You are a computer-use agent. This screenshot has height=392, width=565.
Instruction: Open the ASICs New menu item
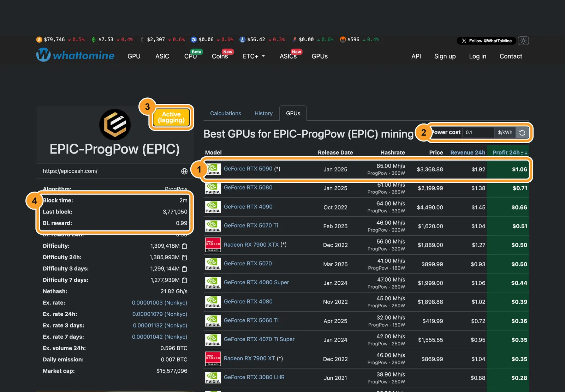tap(288, 56)
